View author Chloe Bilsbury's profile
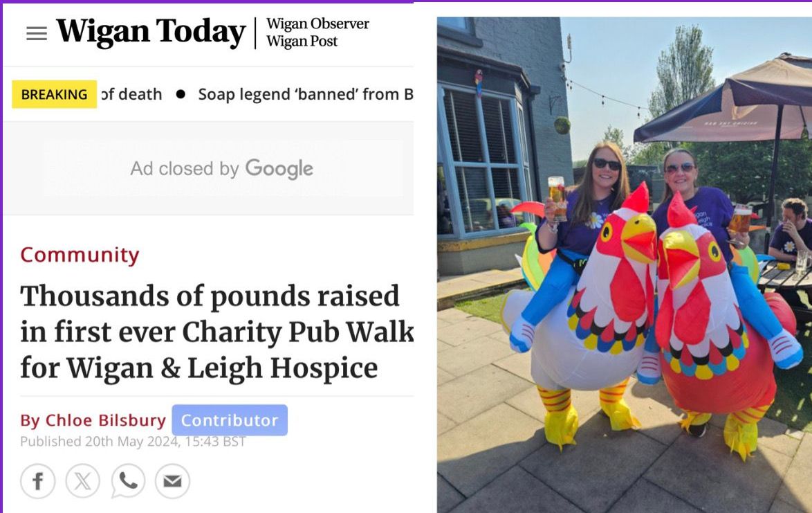This screenshot has width=812, height=513. [93, 420]
